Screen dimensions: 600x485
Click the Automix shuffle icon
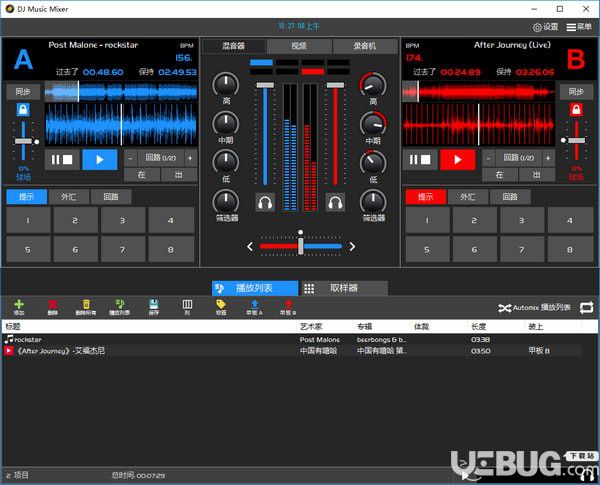(x=505, y=308)
